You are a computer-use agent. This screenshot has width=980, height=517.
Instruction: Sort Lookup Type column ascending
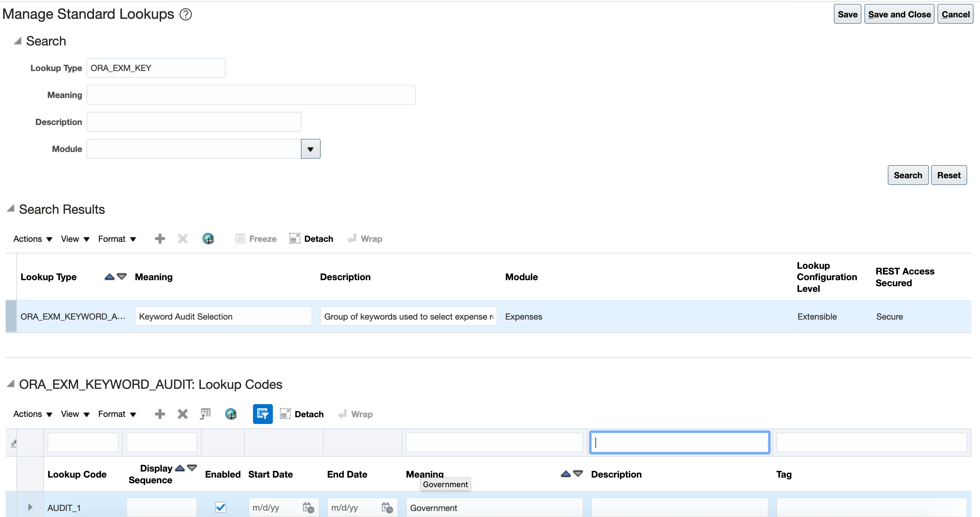pyautogui.click(x=110, y=276)
